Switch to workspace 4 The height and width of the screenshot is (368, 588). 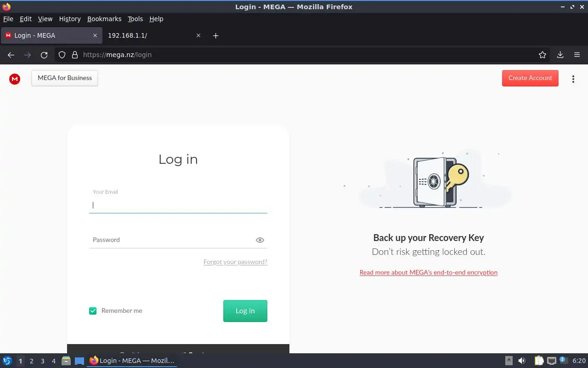coord(53,361)
